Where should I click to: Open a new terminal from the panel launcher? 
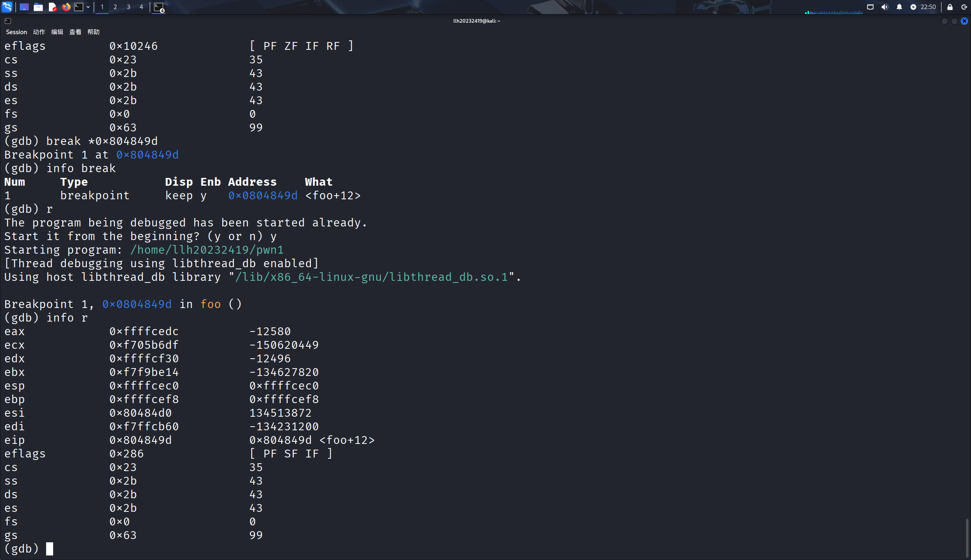pyautogui.click(x=79, y=7)
